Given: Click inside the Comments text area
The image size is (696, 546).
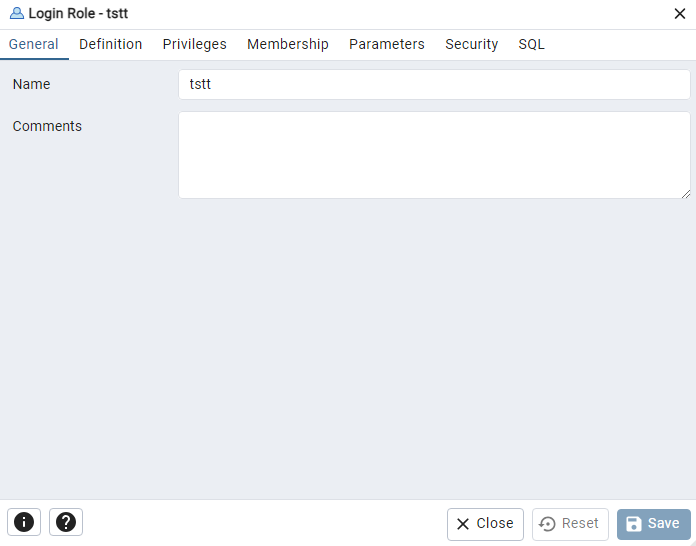Looking at the screenshot, I should 434,155.
